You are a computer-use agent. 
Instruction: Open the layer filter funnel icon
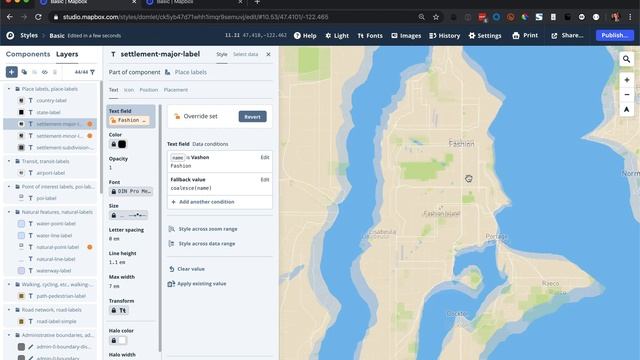93,72
